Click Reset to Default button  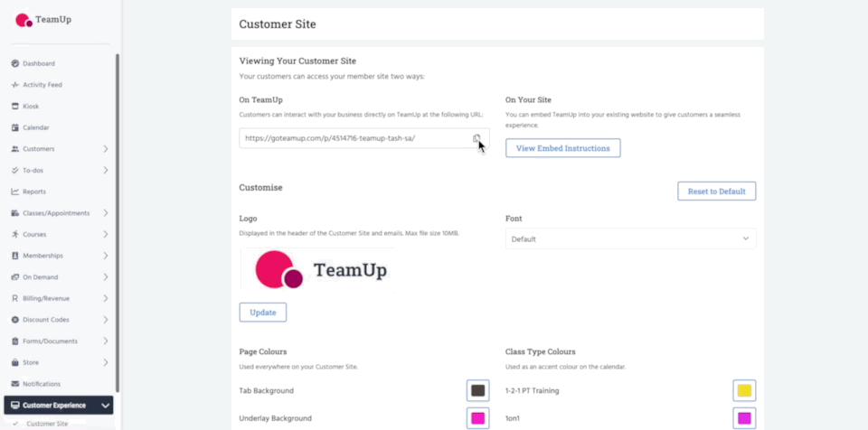point(716,191)
